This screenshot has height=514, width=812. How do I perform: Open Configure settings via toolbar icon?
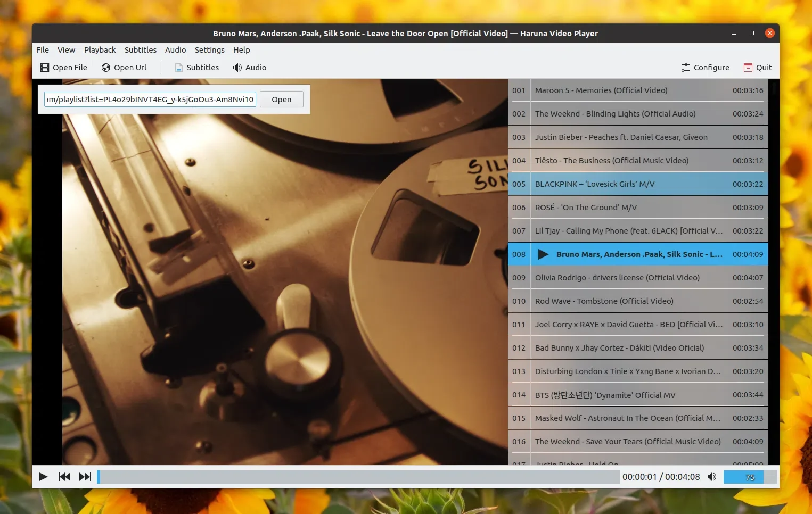pyautogui.click(x=685, y=68)
